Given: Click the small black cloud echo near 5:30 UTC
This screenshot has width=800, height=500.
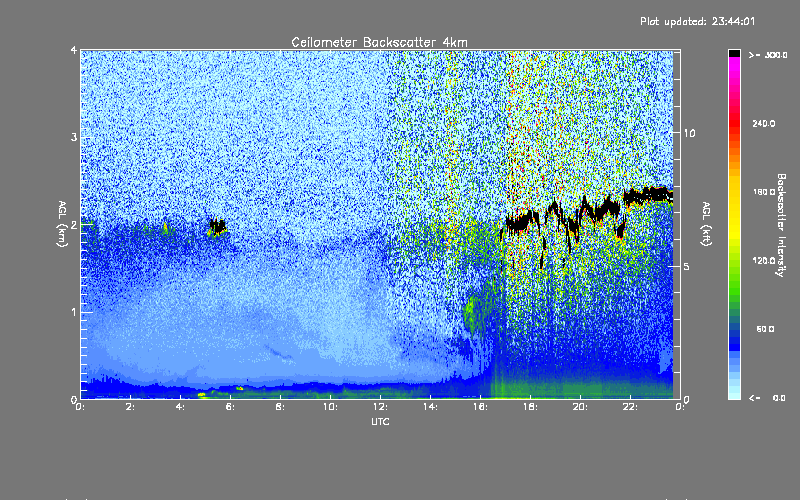Looking at the screenshot, I should point(218,227).
